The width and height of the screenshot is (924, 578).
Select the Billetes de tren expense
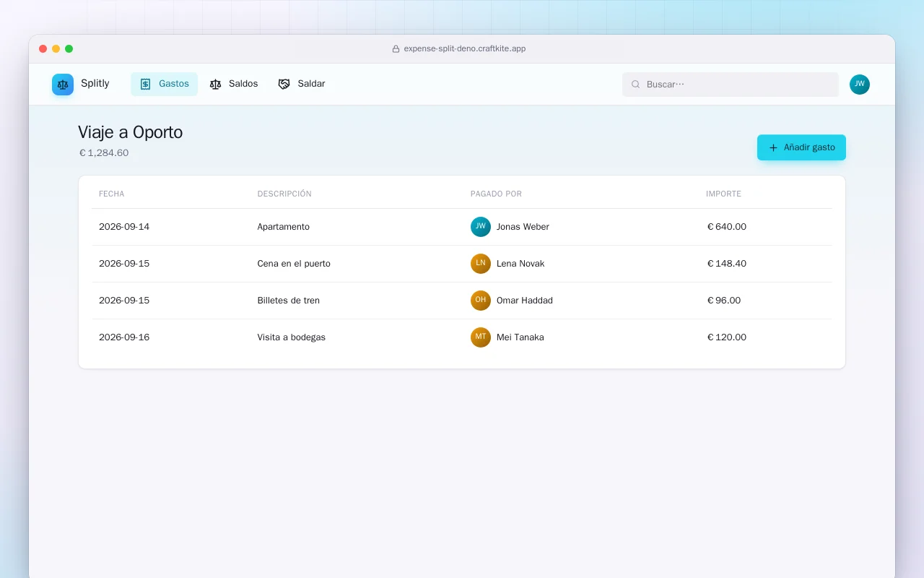click(289, 301)
